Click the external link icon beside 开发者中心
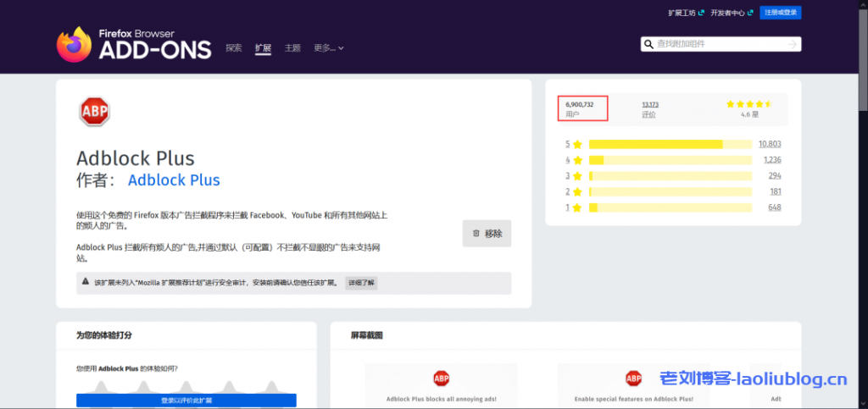The width and height of the screenshot is (868, 409). tap(751, 12)
